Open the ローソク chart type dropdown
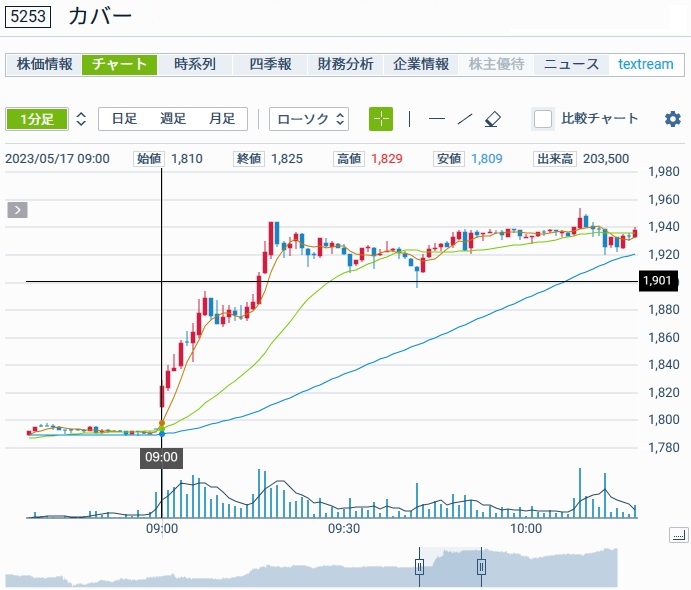Screen dimensions: 691x590 click(309, 119)
